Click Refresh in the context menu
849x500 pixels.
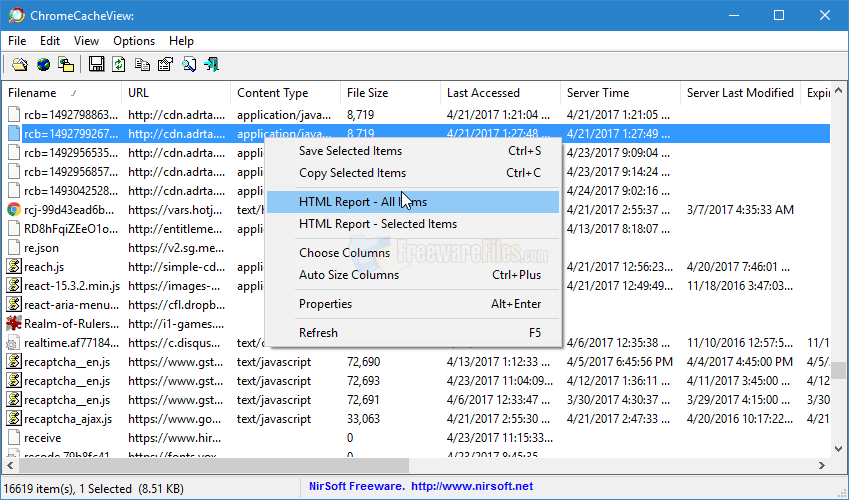click(x=414, y=333)
